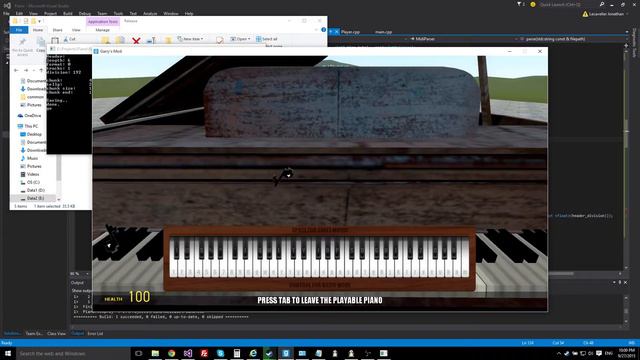Click the Windows Start button

[8, 353]
